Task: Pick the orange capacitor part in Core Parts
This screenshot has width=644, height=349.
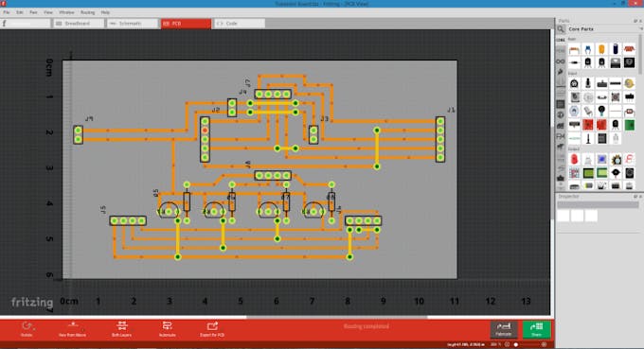Action: 601,49
